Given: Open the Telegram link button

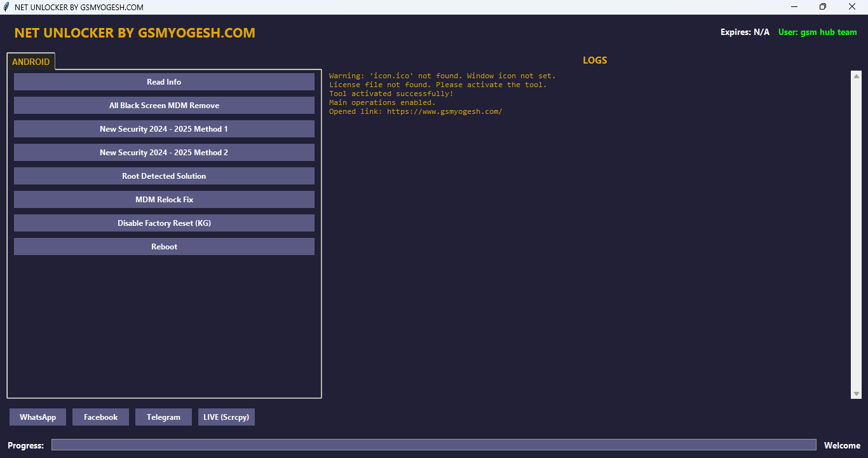Looking at the screenshot, I should coord(163,417).
